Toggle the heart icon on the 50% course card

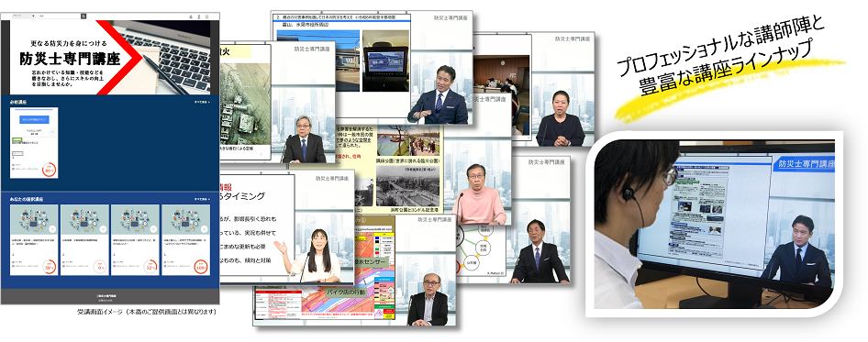(x=52, y=228)
